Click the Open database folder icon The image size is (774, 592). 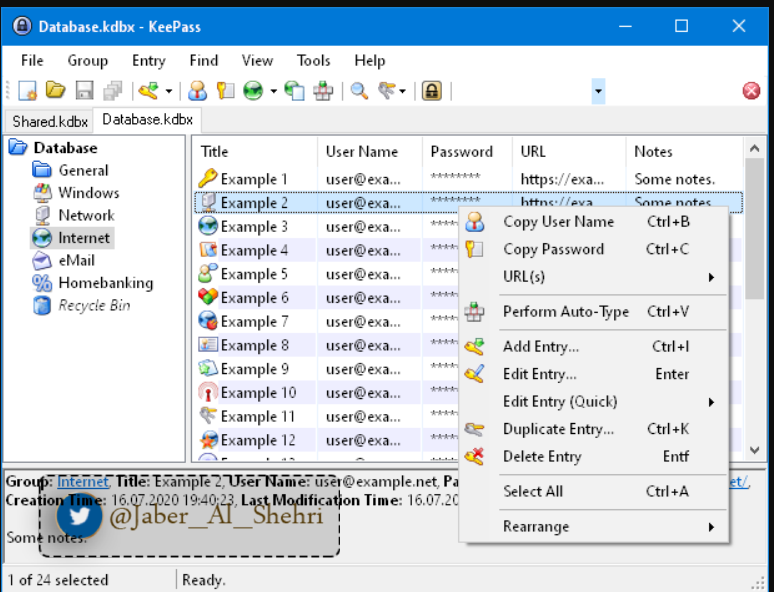pos(55,90)
